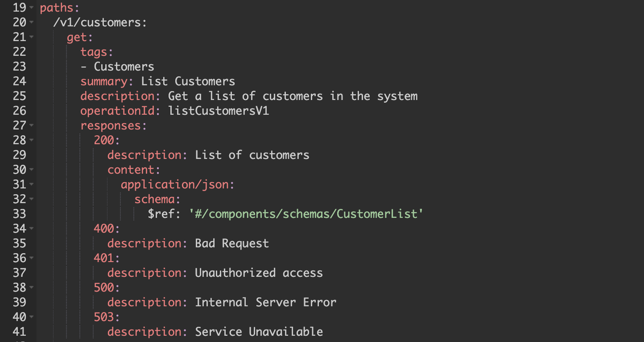Fold the application/json block arrow
The image size is (644, 342).
[x=31, y=185]
